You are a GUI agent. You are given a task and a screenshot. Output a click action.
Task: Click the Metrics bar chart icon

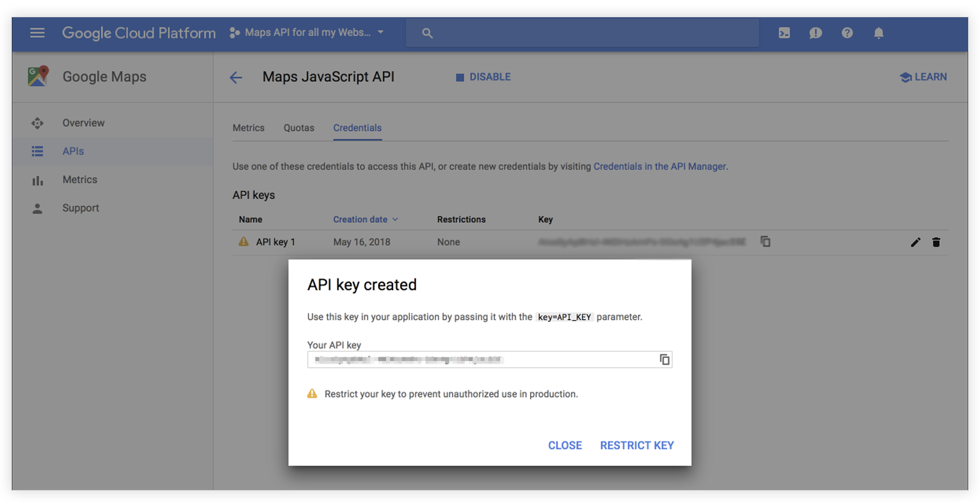point(37,180)
